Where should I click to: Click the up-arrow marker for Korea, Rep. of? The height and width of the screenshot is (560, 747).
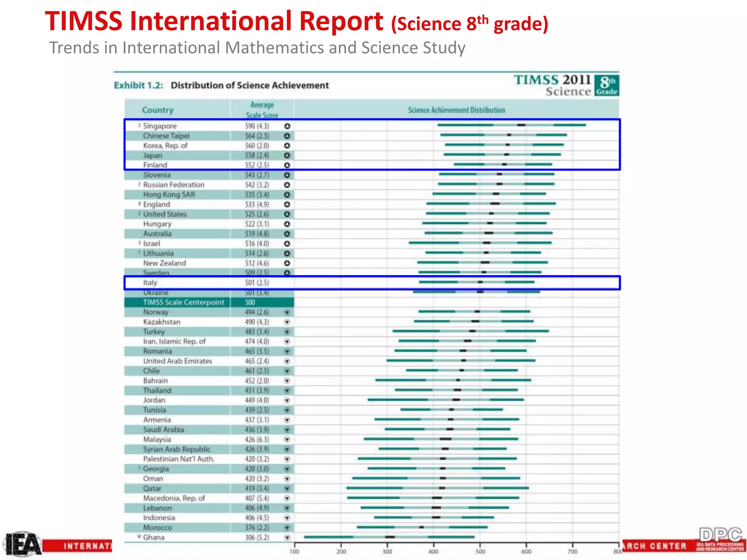(x=287, y=145)
